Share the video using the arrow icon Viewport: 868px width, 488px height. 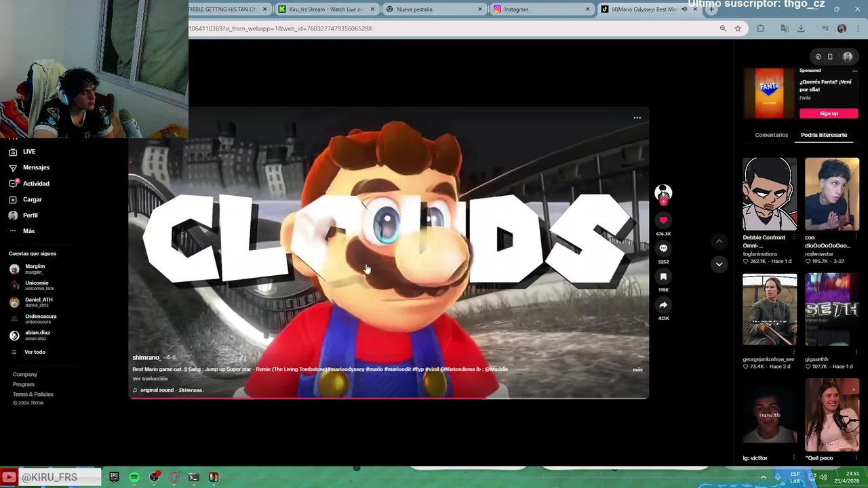pos(663,305)
